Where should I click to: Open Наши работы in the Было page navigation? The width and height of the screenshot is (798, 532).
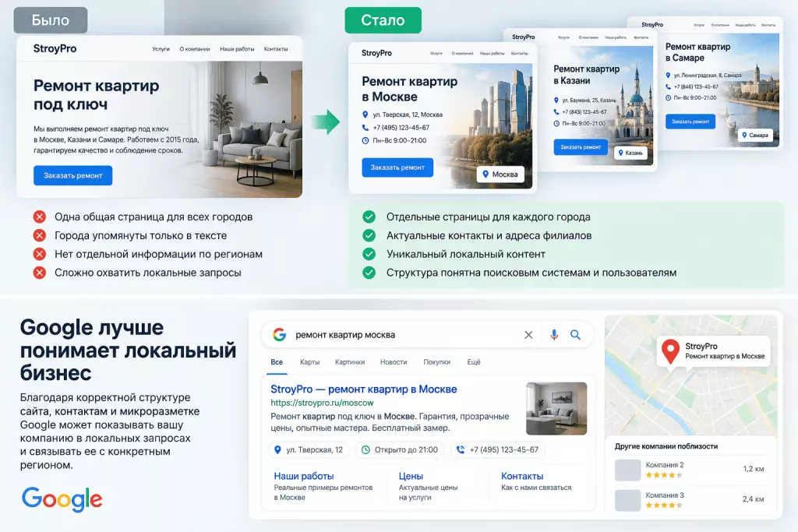pyautogui.click(x=237, y=49)
